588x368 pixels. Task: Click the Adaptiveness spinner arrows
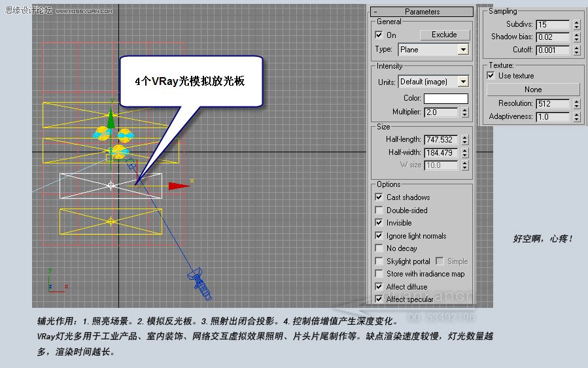tap(577, 117)
